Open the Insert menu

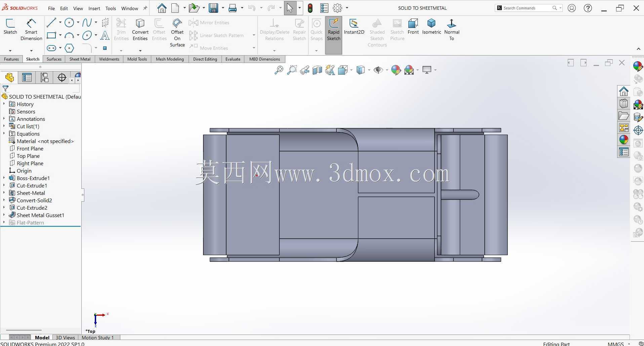click(94, 8)
